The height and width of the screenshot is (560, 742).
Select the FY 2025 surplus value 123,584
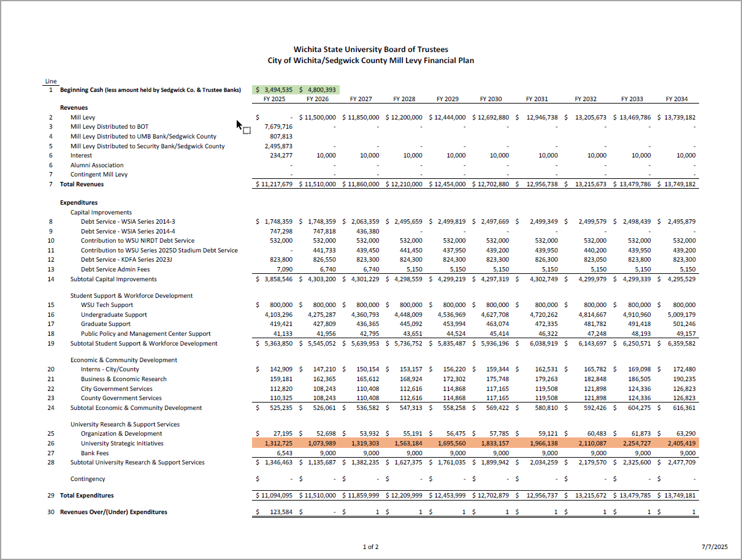pos(281,512)
